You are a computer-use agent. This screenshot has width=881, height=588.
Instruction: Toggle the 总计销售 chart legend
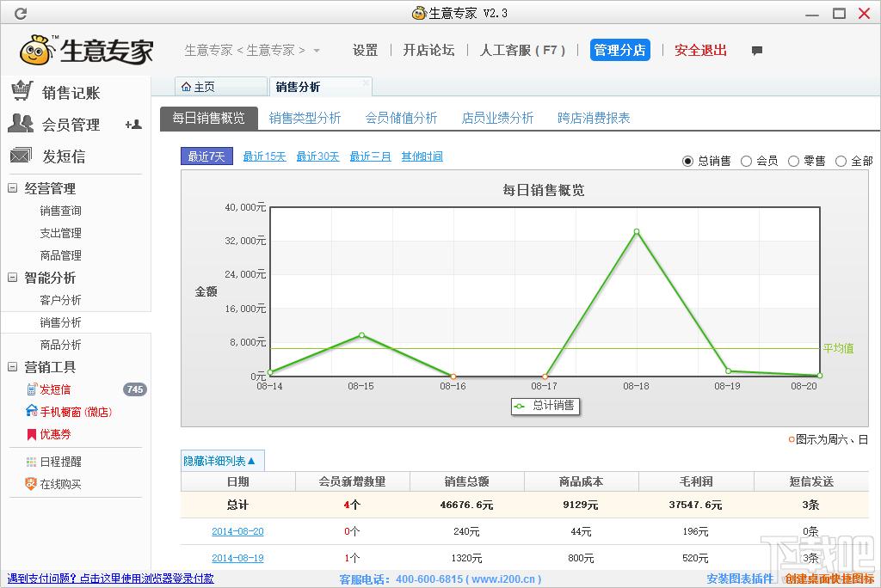point(545,406)
